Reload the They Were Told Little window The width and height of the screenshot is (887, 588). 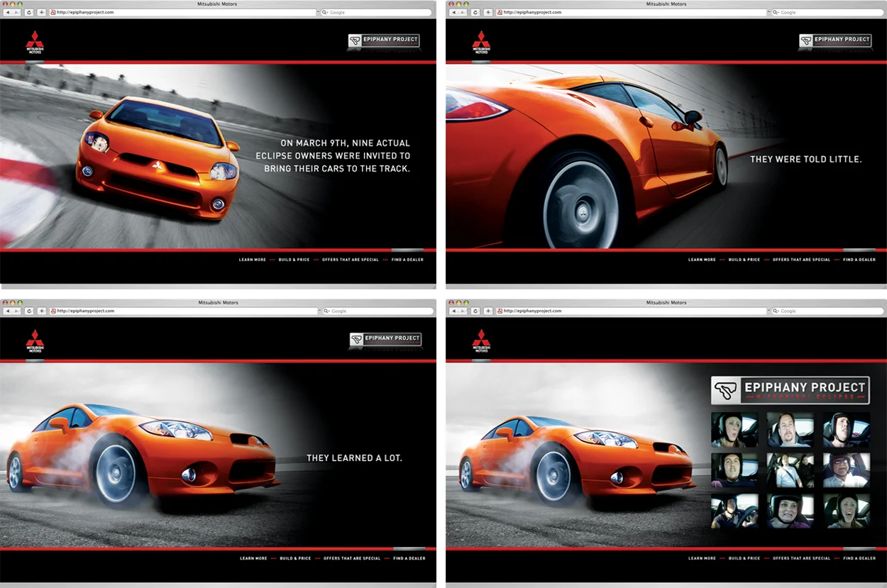point(476,13)
